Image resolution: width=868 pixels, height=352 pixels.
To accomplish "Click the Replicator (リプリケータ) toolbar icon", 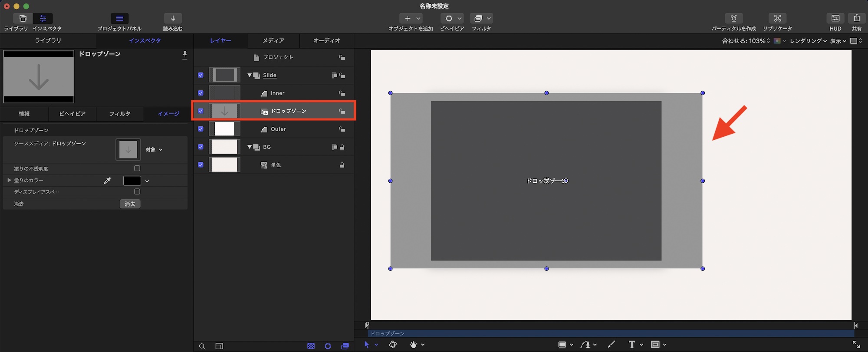I will (x=777, y=18).
